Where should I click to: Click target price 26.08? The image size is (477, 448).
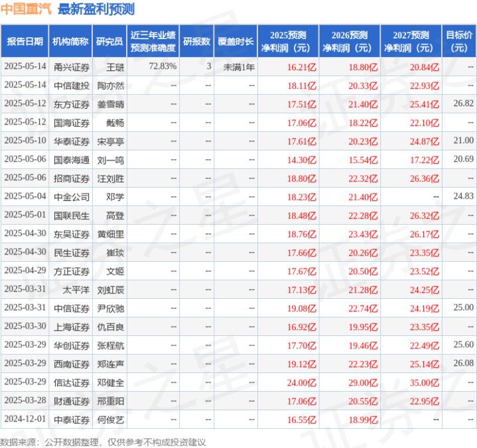463,363
